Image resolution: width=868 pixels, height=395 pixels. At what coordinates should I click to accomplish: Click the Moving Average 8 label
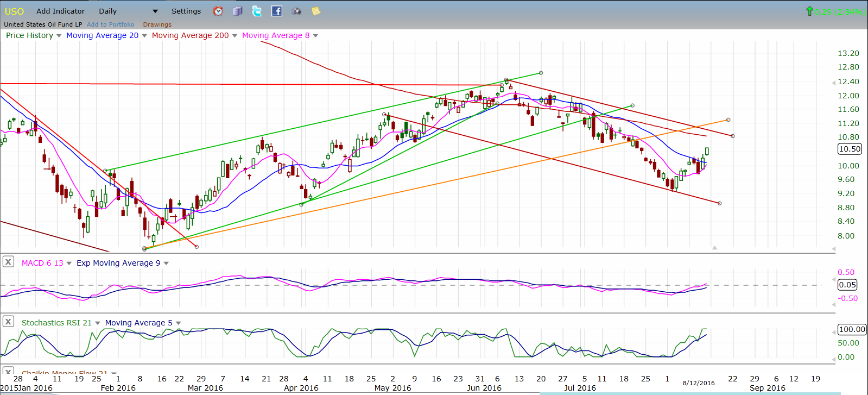pos(276,35)
